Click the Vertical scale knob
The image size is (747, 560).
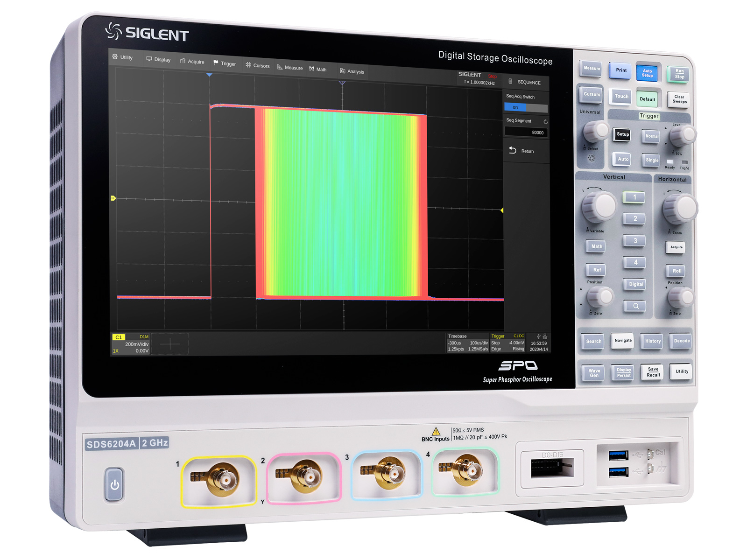pyautogui.click(x=599, y=207)
